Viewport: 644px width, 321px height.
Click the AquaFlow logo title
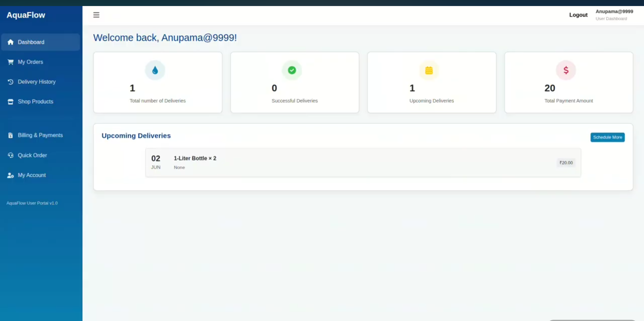click(x=26, y=15)
